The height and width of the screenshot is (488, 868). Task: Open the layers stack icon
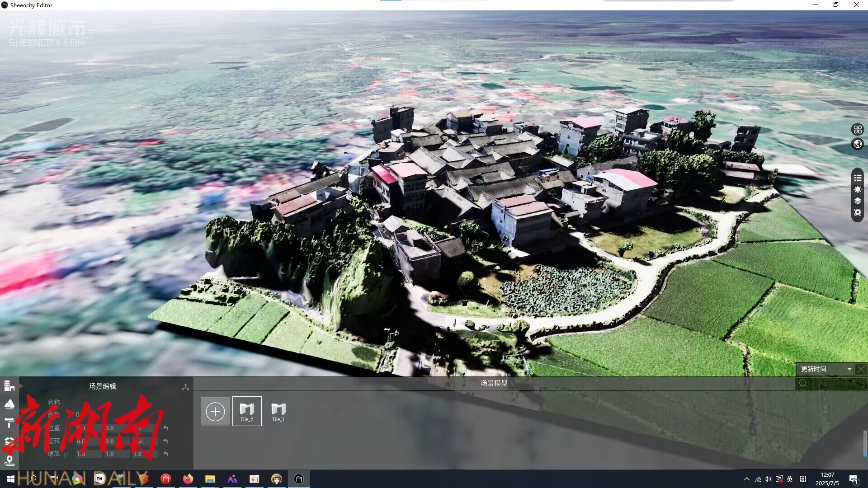858,201
